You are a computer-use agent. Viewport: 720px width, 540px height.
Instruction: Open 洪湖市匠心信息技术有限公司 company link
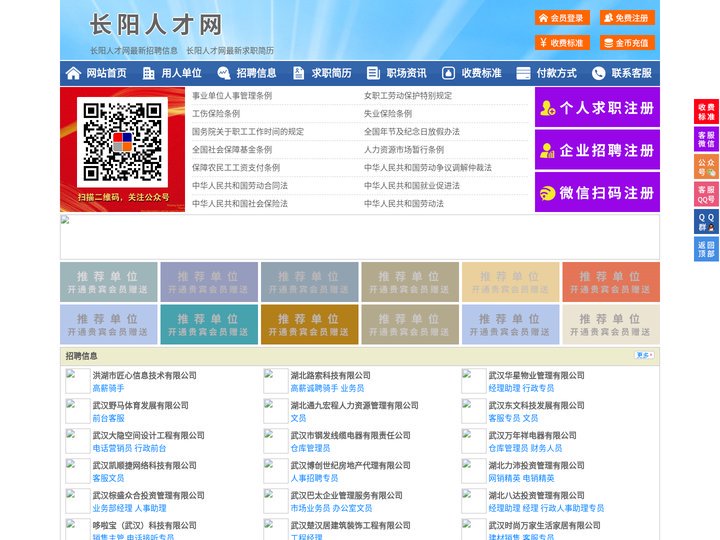[145, 375]
